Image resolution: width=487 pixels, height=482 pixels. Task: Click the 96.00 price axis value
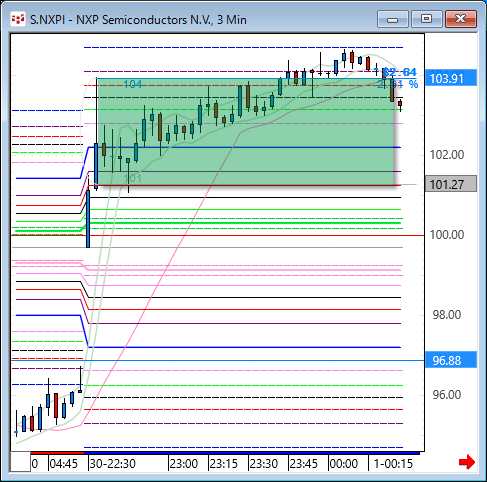point(447,395)
